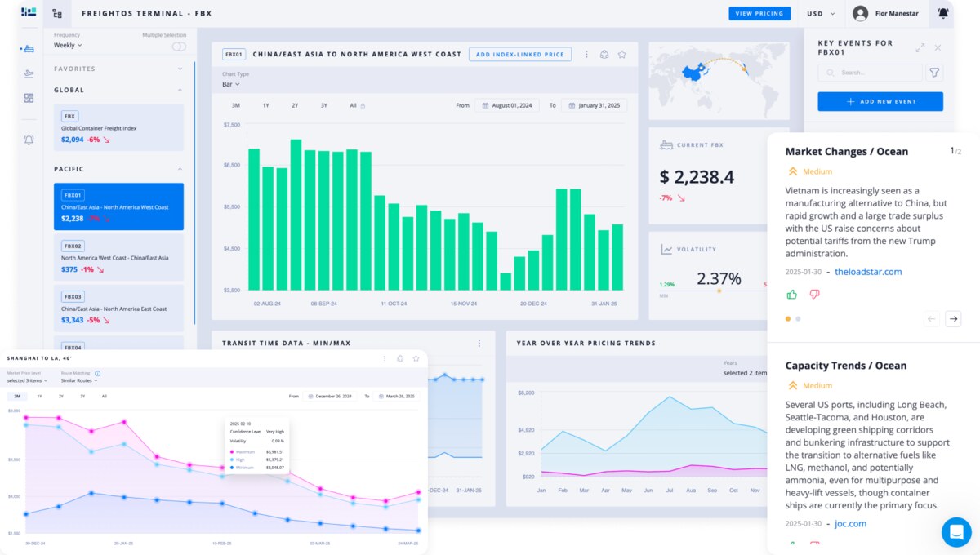Click the volatility slider marker
Image resolution: width=980 pixels, height=555 pixels.
719,291
